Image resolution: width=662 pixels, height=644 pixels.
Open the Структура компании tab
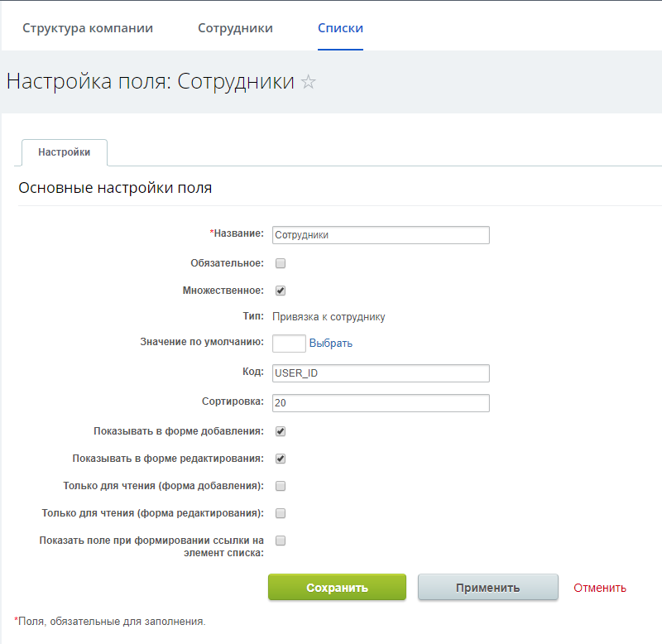tap(88, 28)
